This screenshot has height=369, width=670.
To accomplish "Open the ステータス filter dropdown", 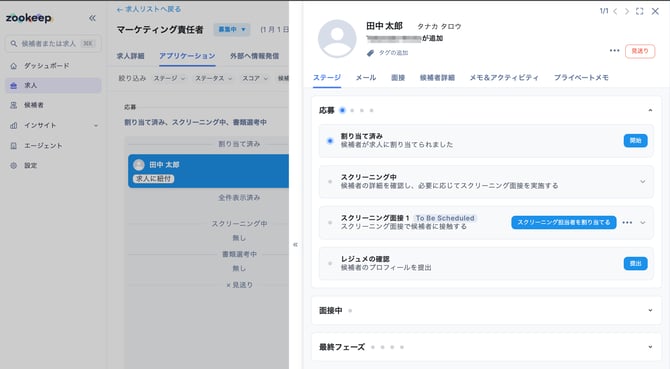I will [x=214, y=78].
